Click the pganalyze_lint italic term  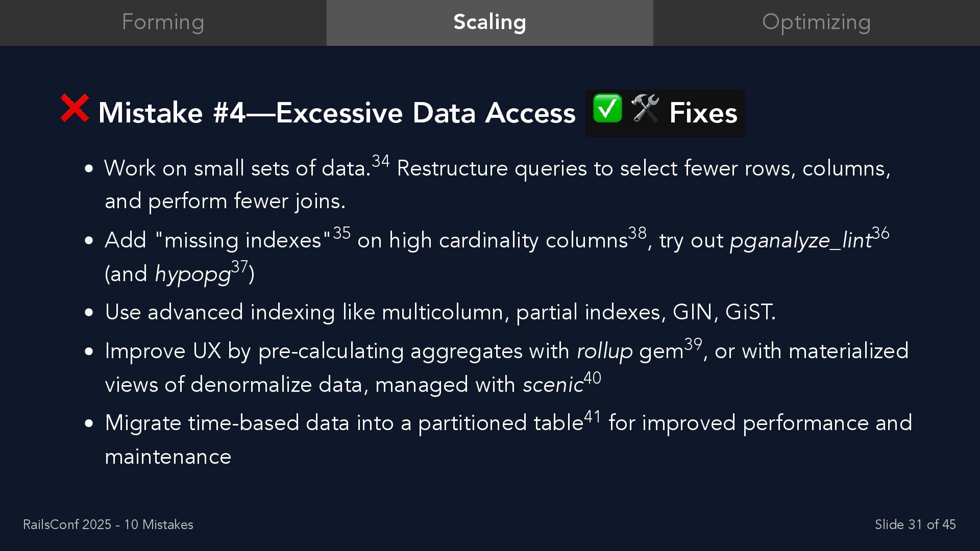click(x=800, y=241)
